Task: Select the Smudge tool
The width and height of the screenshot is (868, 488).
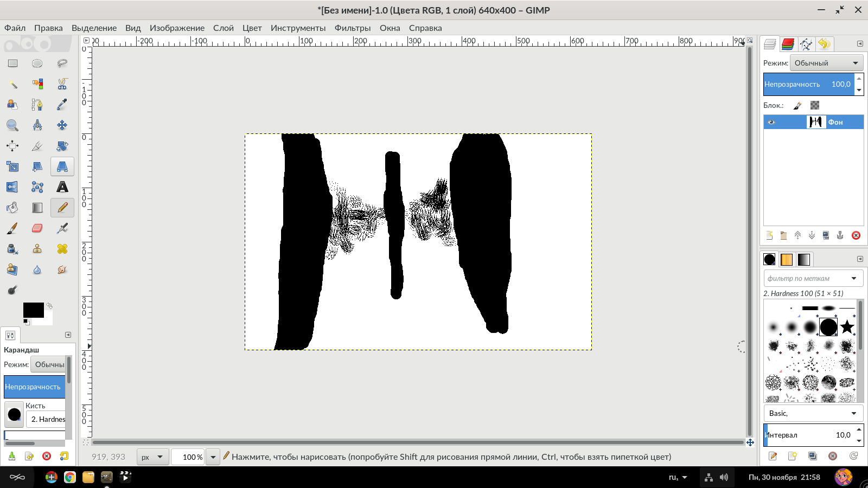Action: (x=62, y=269)
